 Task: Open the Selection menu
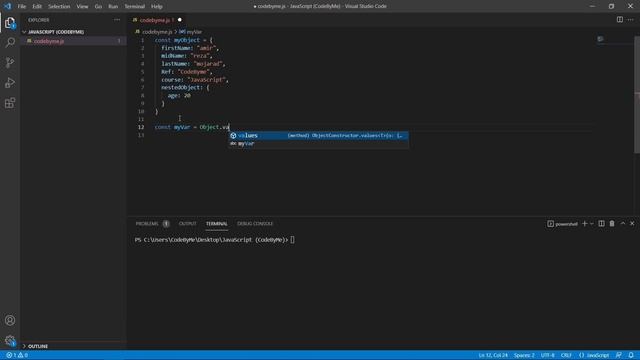59,6
